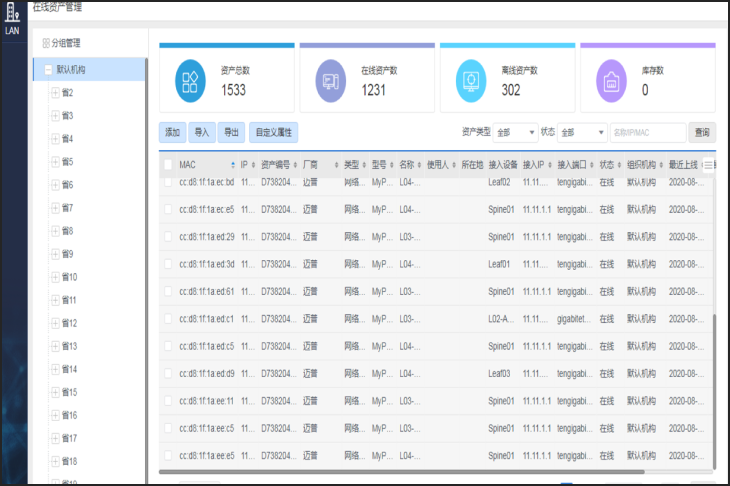Click the 库存数 inventory house icon
Image resolution: width=730 pixels, height=486 pixels.
[610, 82]
